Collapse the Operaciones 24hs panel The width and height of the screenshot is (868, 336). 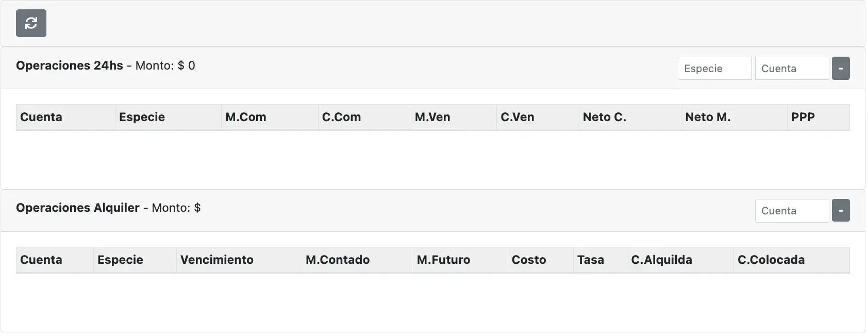[841, 68]
